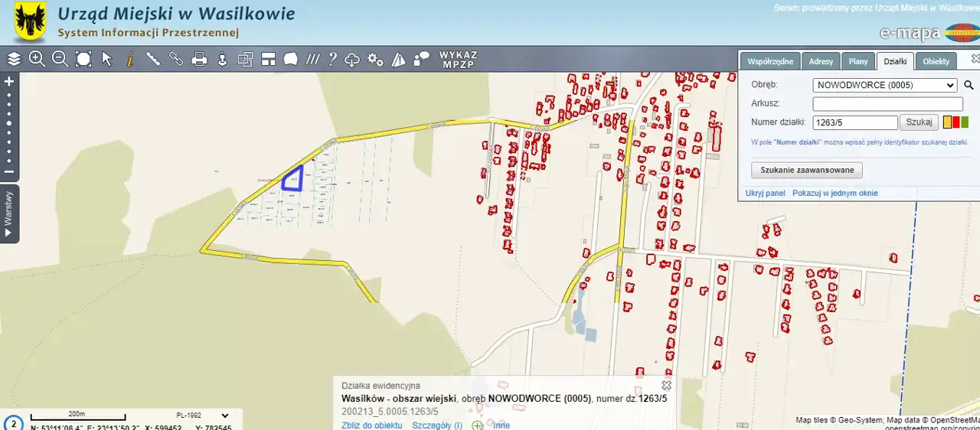Select the ruler measurement tool

pos(153,59)
